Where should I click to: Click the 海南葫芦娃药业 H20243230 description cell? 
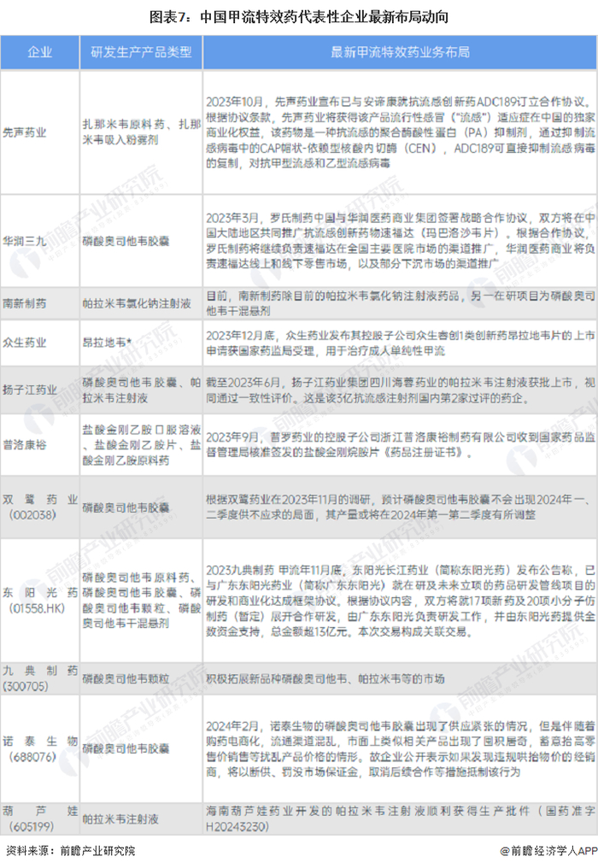(400, 818)
